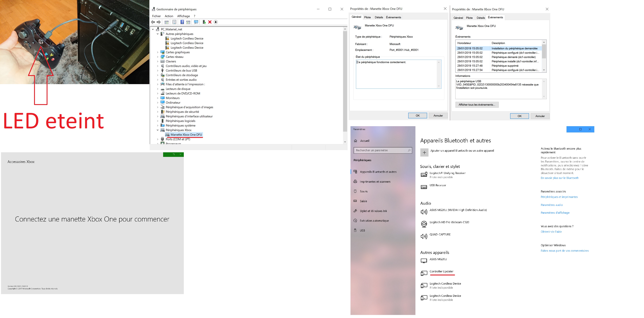Image resolution: width=644 pixels, height=318 pixels.
Task: Expand the Ports (COM et LPT) category
Action: tap(158, 139)
